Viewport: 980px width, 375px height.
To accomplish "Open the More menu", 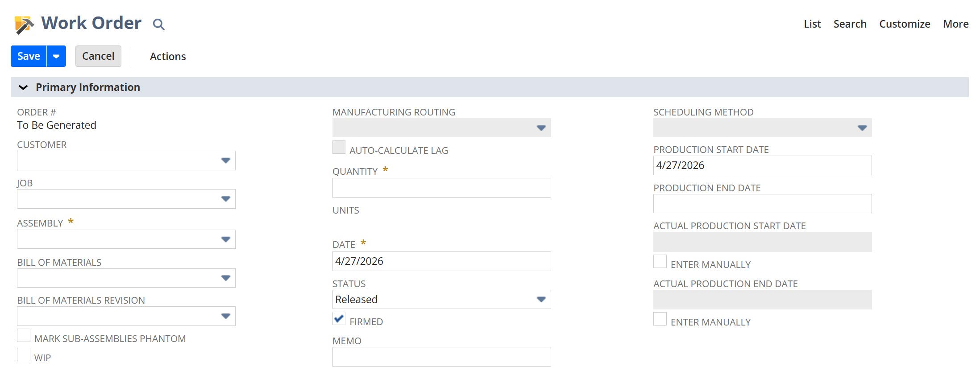I will [x=955, y=24].
